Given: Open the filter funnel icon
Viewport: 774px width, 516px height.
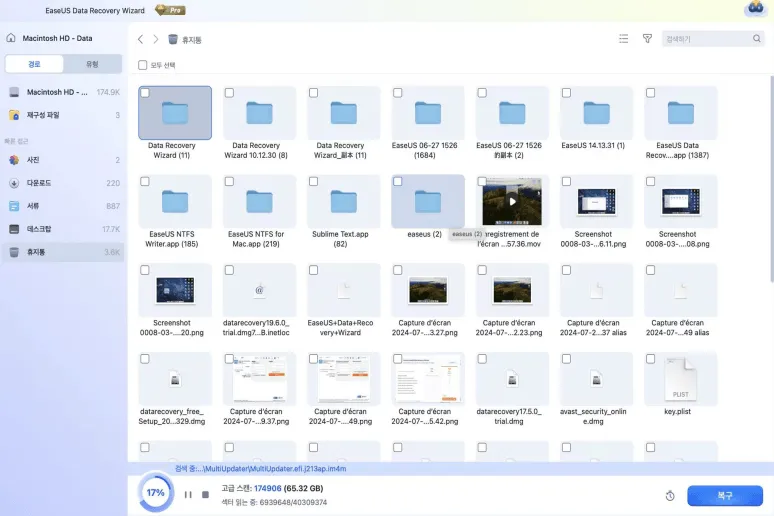Looking at the screenshot, I should pos(647,39).
